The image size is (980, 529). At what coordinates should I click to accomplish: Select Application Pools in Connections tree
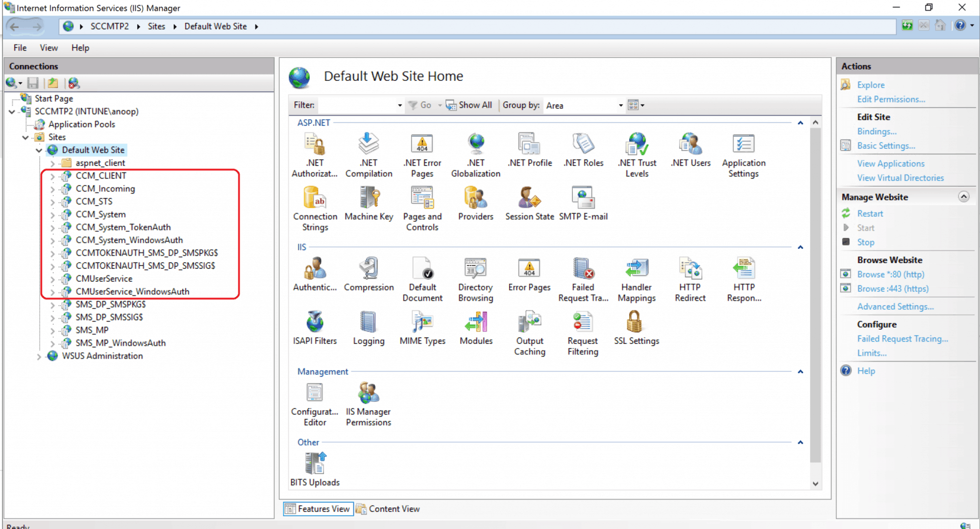coord(81,124)
